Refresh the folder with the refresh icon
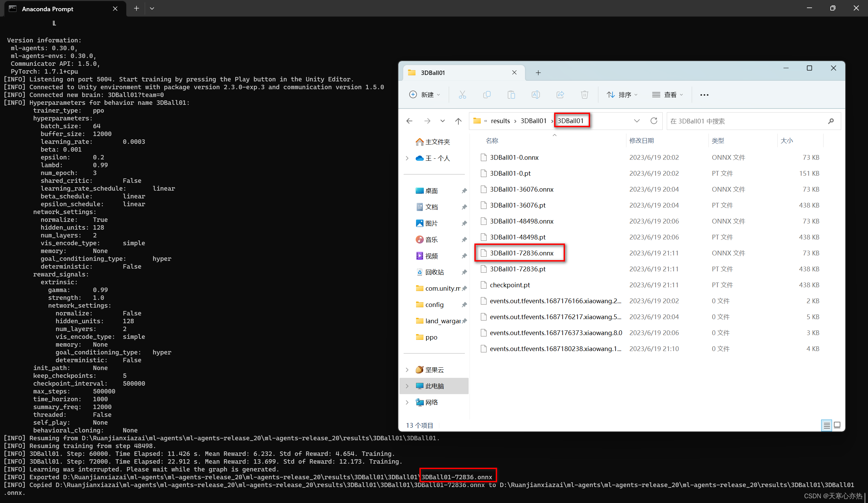 tap(654, 121)
